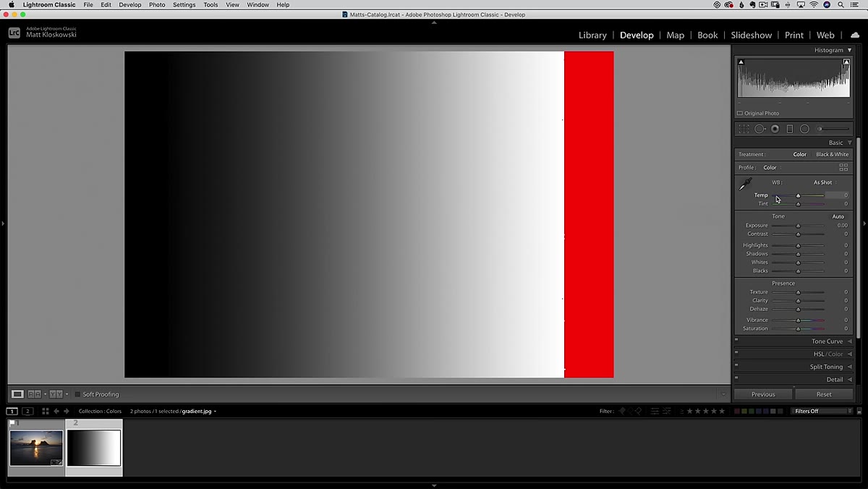Click the Previous settings button
This screenshot has width=868, height=489.
pos(763,394)
